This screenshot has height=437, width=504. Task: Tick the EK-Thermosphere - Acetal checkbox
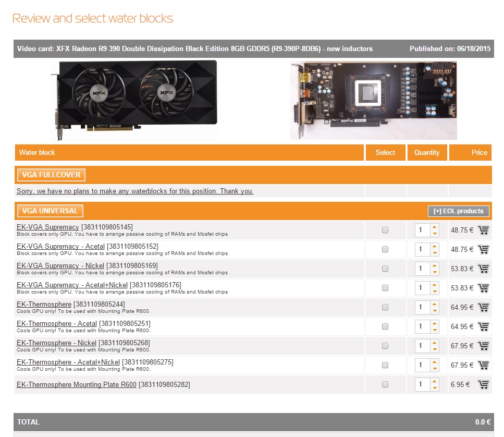tap(385, 326)
